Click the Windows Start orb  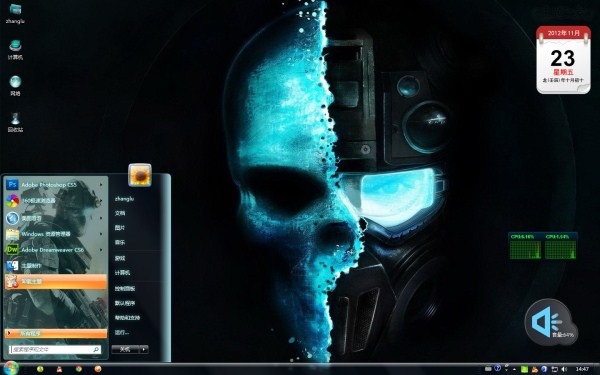[x=11, y=368]
